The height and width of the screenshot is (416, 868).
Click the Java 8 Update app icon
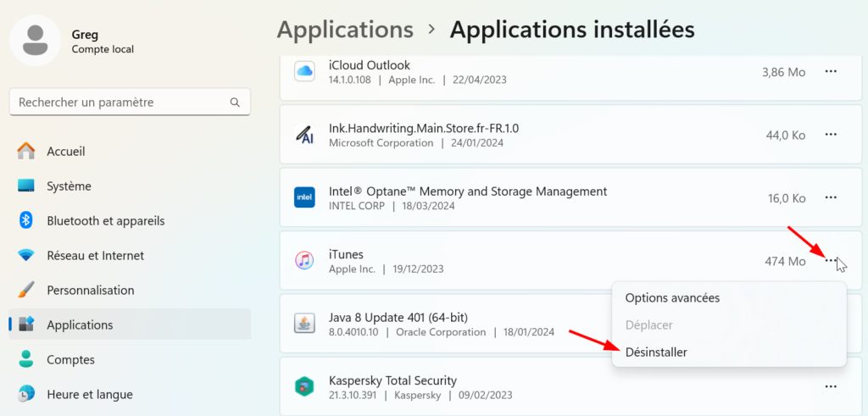coord(304,324)
